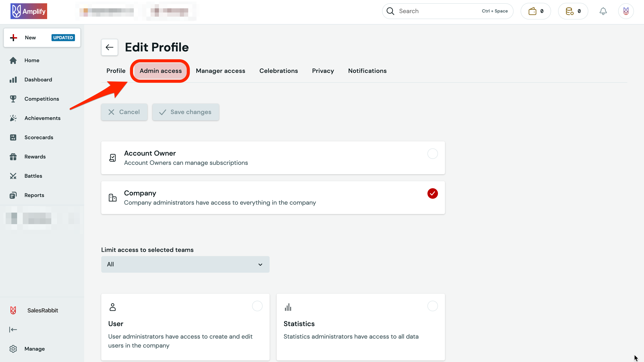Image resolution: width=644 pixels, height=362 pixels.
Task: Select the Dashboard icon in the sidebar
Action: coord(13,79)
